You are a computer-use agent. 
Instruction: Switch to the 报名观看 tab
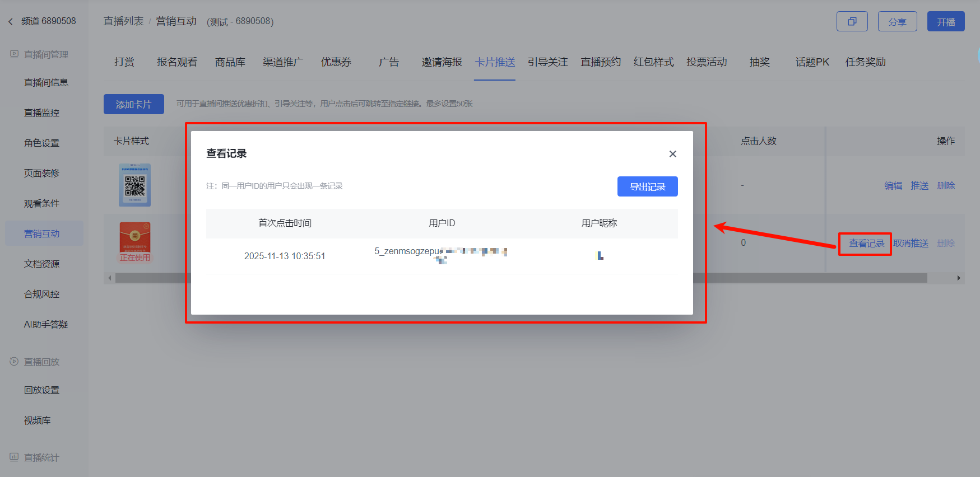[177, 62]
